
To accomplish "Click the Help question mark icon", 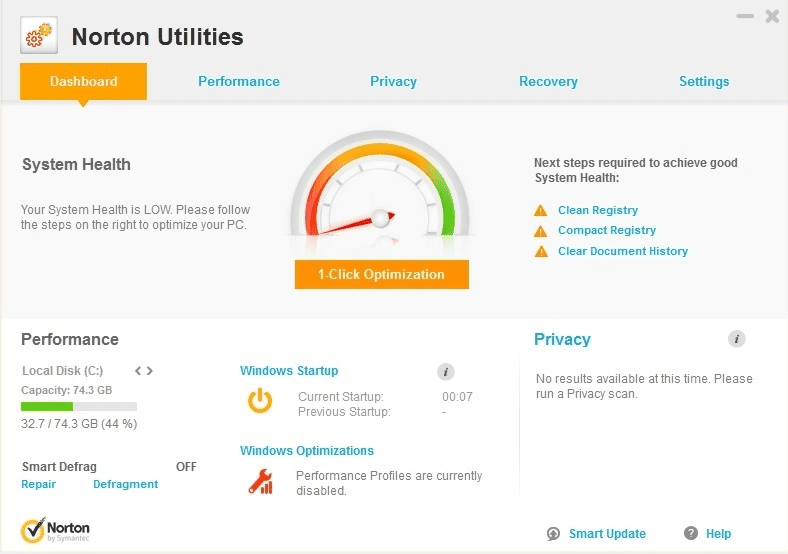I will 690,534.
